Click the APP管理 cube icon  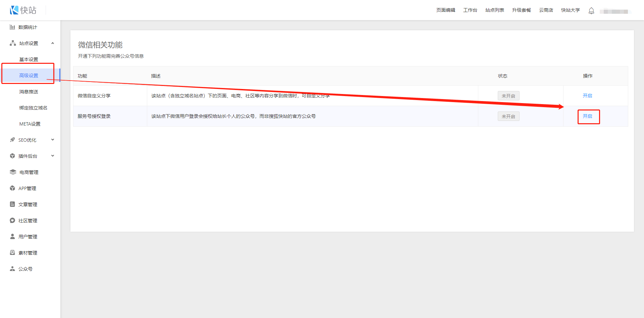pyautogui.click(x=12, y=188)
